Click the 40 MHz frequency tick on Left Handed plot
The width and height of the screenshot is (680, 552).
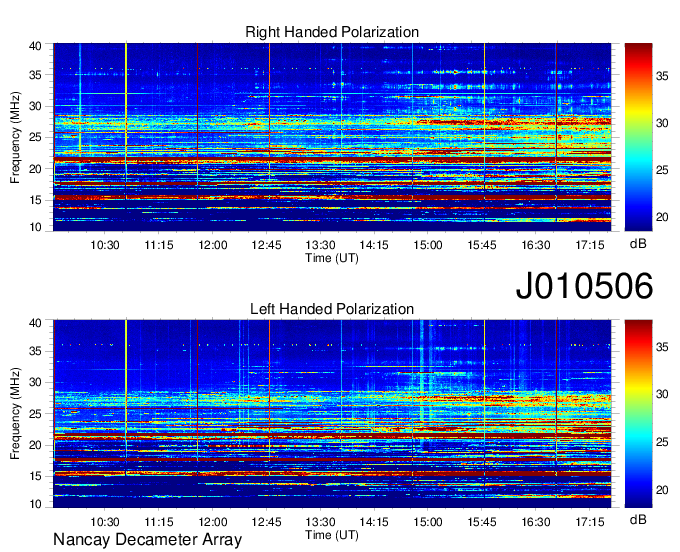(x=35, y=323)
